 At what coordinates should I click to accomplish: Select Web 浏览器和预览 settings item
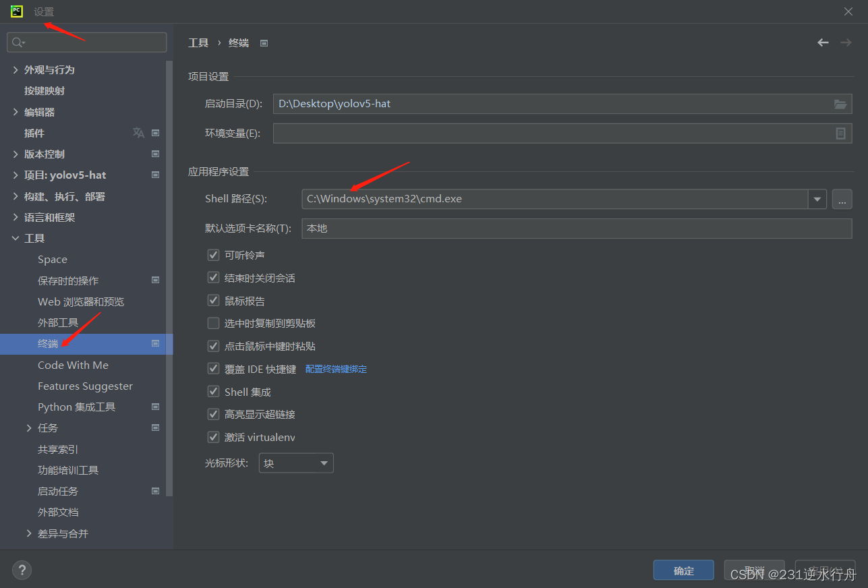[x=81, y=301]
